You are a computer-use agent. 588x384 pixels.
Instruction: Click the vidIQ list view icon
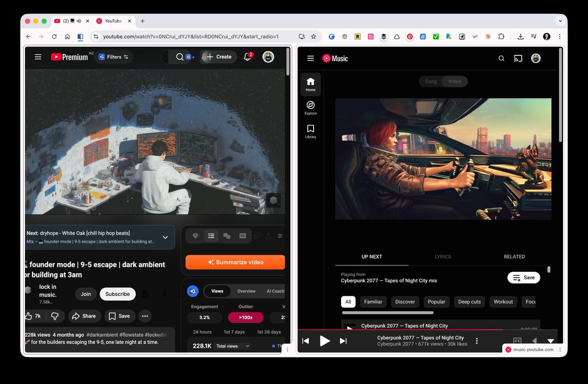(211, 236)
